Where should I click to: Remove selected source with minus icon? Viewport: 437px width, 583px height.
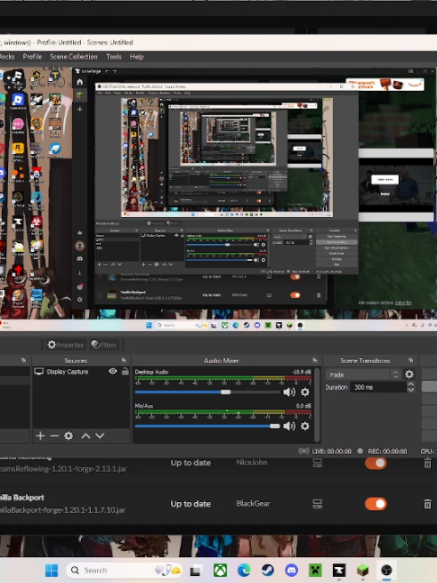pos(54,436)
